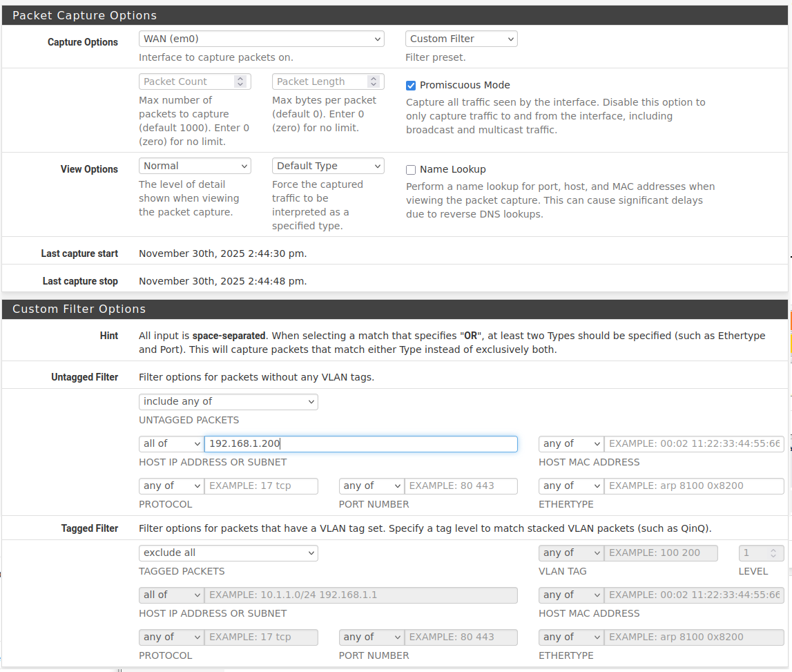Open the Default Type dropdown
792x672 pixels.
(327, 166)
